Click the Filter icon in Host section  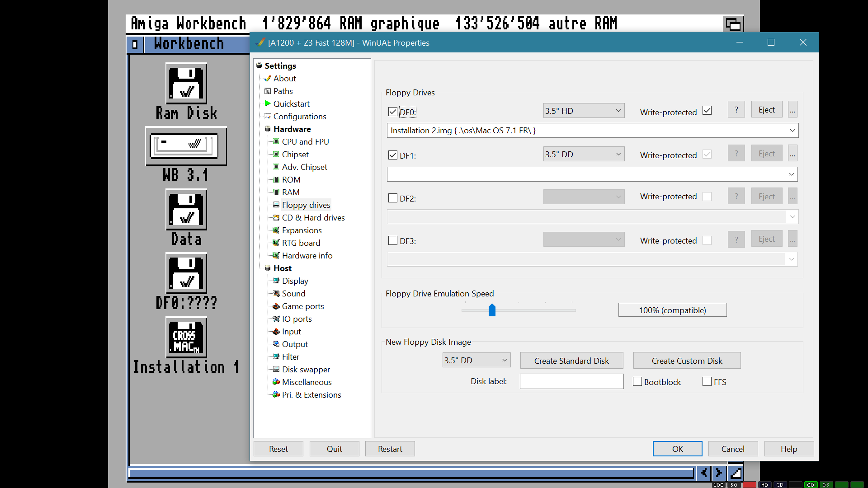[276, 357]
